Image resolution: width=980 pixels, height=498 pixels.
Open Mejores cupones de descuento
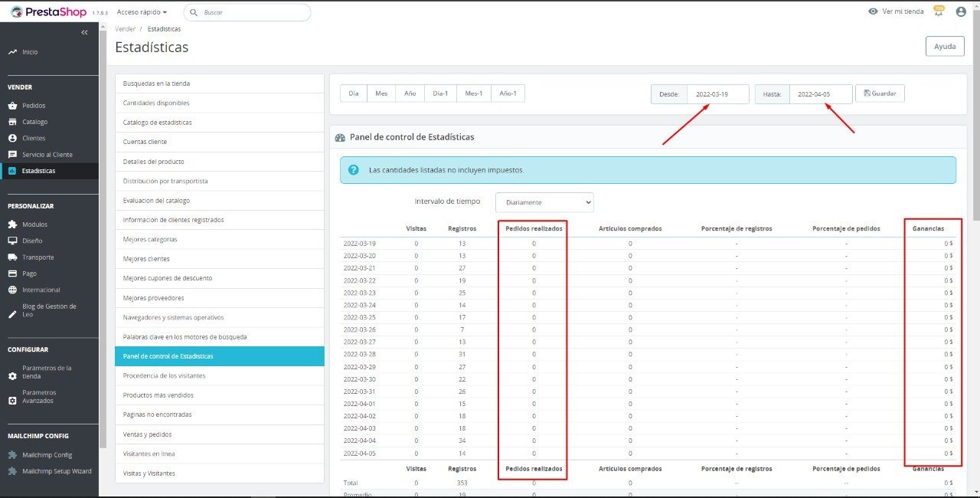pos(220,278)
